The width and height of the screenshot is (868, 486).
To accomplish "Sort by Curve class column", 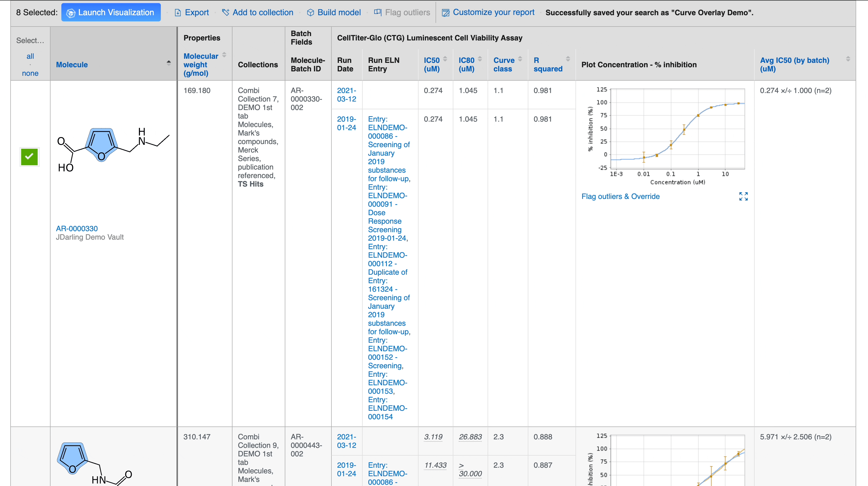I will coord(504,64).
